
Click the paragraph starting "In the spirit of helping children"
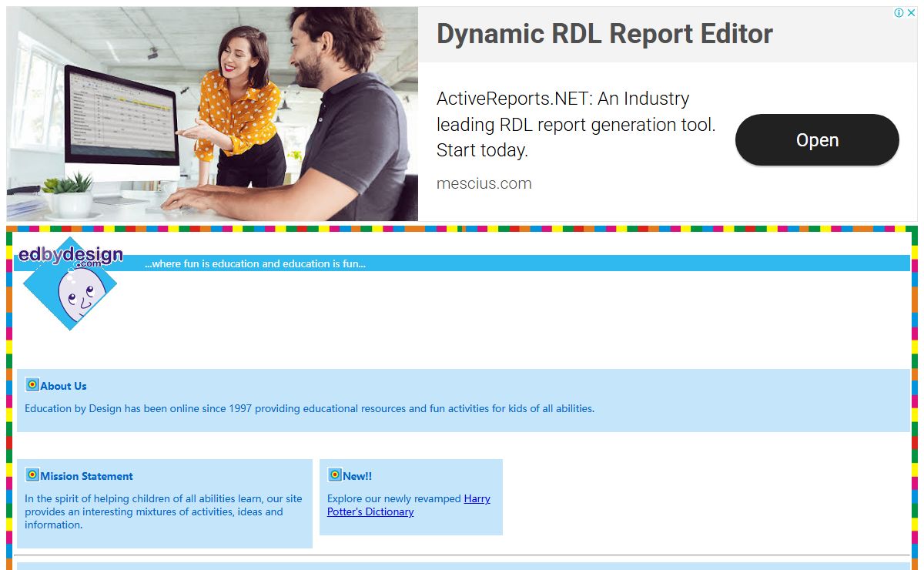pyautogui.click(x=163, y=511)
